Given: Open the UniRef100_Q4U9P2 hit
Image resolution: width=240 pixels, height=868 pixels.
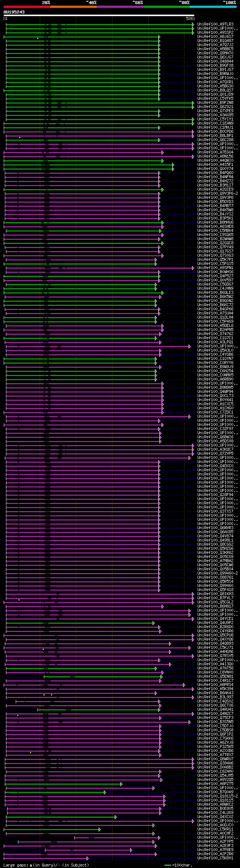Looking at the screenshot, I should pos(215,623).
